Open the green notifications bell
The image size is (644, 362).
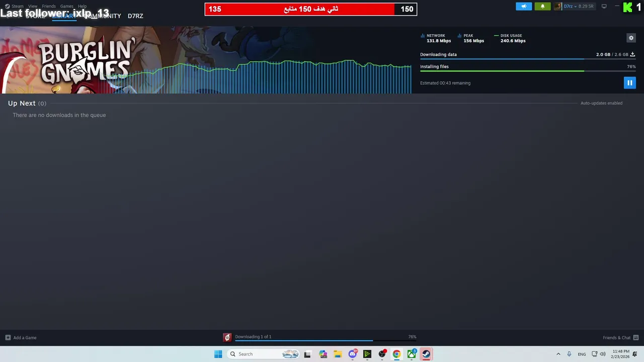pyautogui.click(x=542, y=7)
